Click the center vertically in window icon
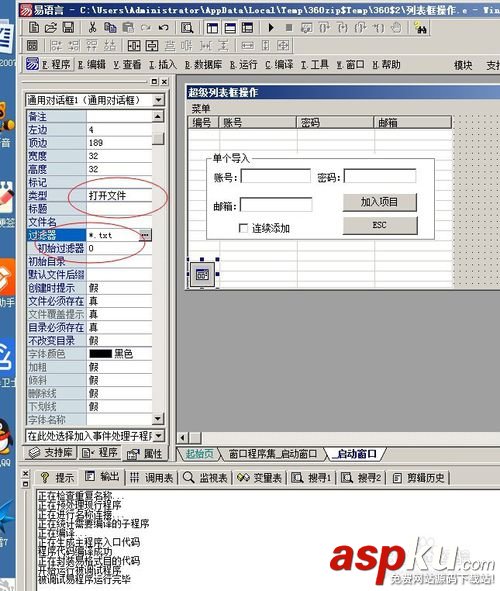This screenshot has height=591, width=500. click(151, 46)
